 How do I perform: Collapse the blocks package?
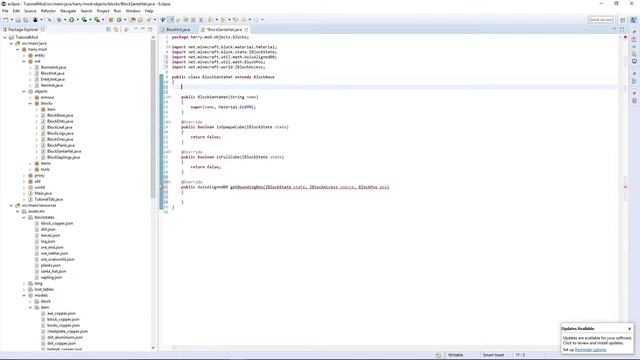(x=30, y=103)
